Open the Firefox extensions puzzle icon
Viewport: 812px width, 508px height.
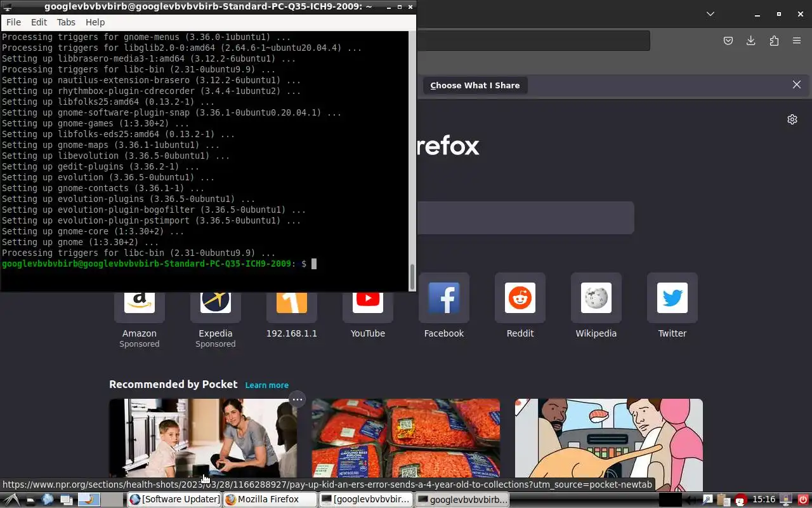[774, 41]
